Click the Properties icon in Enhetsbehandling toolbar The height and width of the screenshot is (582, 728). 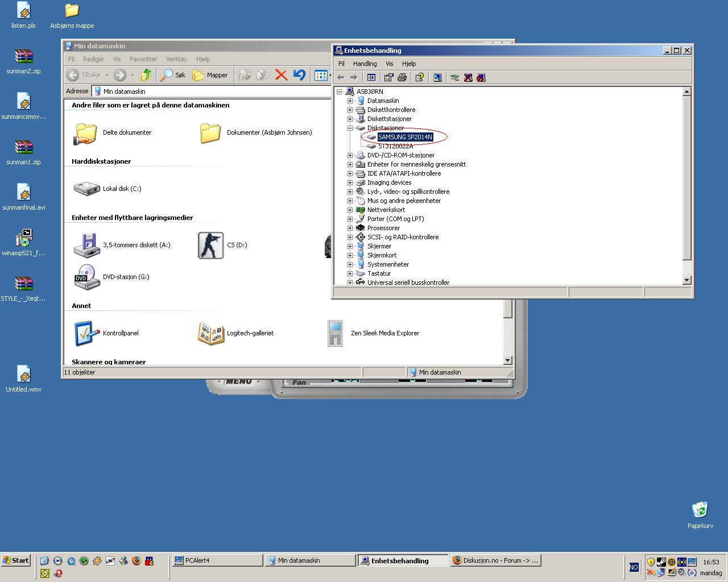coord(389,77)
